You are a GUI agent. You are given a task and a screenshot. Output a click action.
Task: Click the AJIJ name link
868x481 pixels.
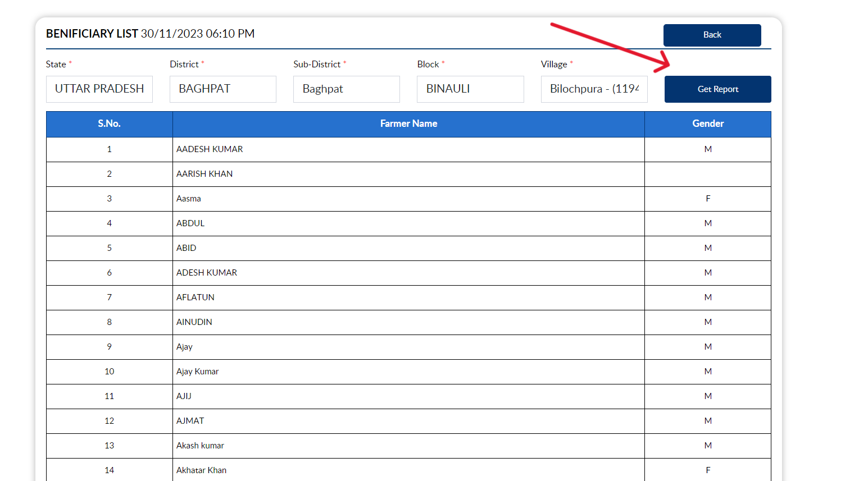184,396
